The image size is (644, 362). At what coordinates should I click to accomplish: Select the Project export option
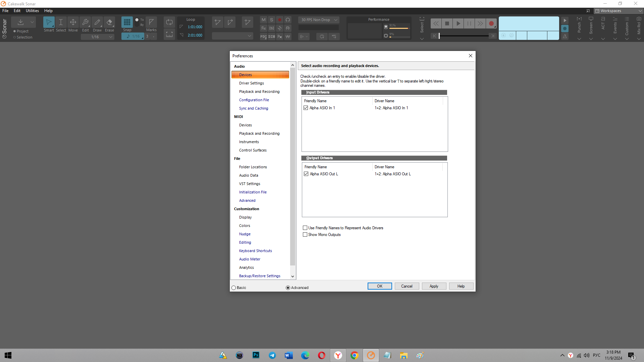(21, 31)
